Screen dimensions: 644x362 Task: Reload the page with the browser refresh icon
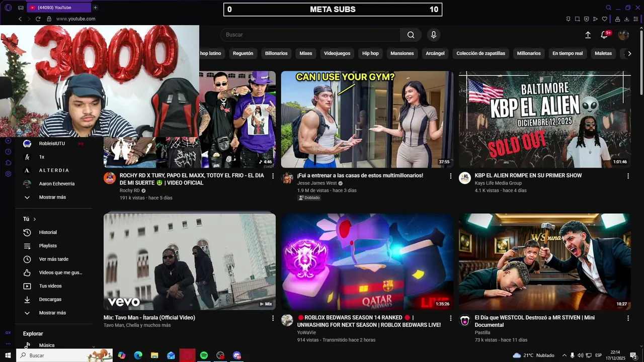click(38, 19)
